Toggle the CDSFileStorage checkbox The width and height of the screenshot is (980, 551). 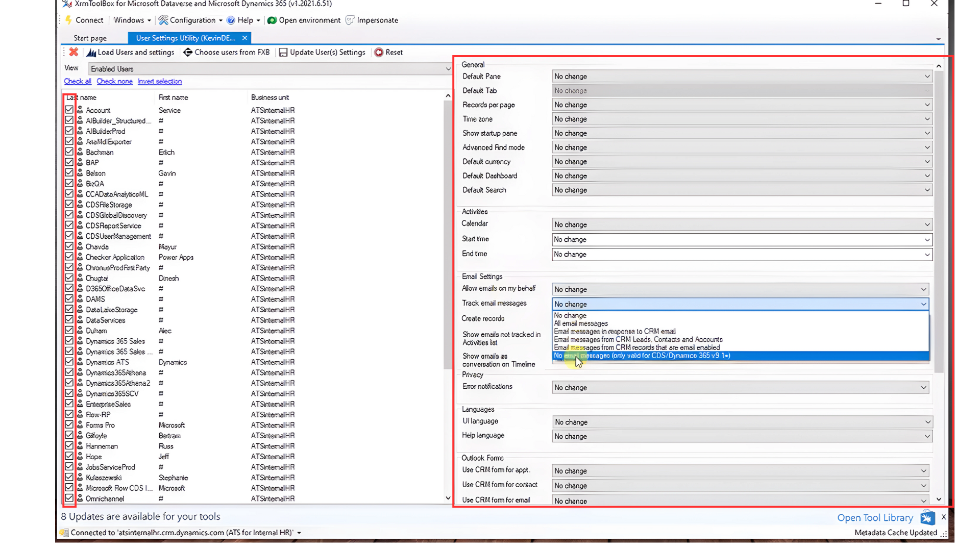[69, 205]
